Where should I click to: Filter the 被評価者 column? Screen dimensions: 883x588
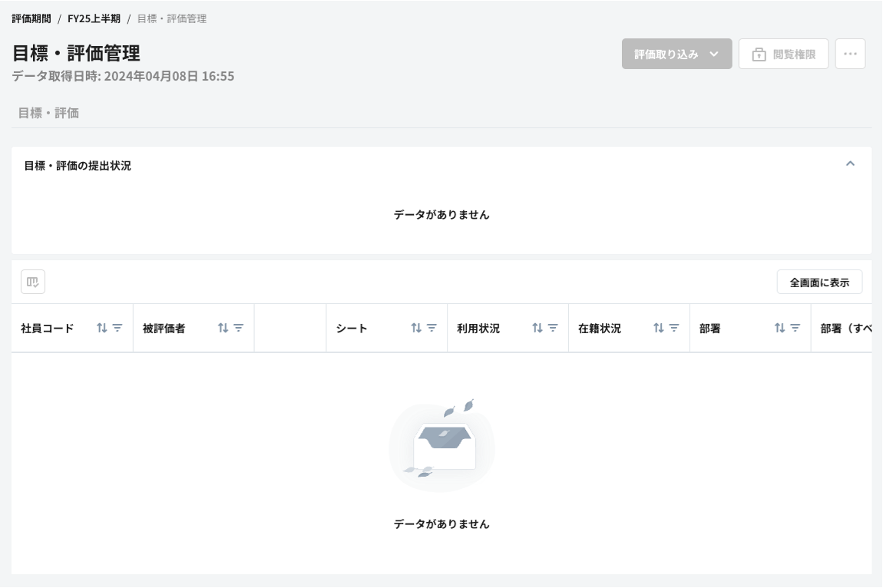[x=239, y=328]
